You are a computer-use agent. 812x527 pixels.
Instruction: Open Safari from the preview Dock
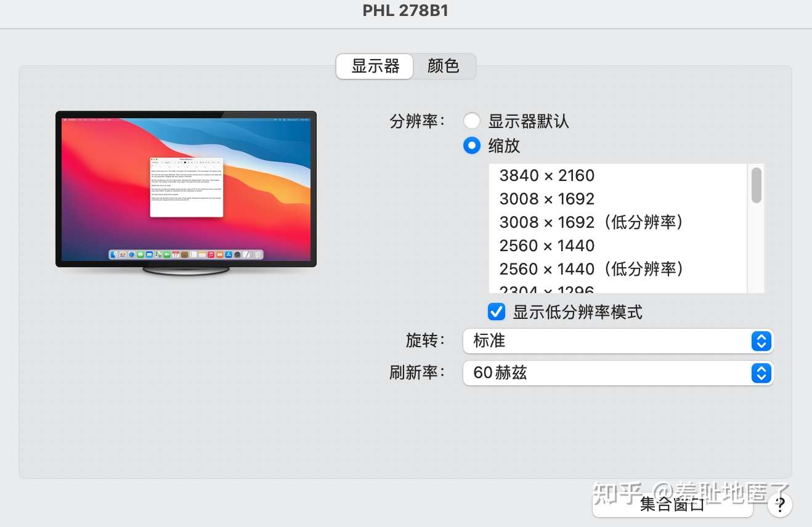pos(131,254)
